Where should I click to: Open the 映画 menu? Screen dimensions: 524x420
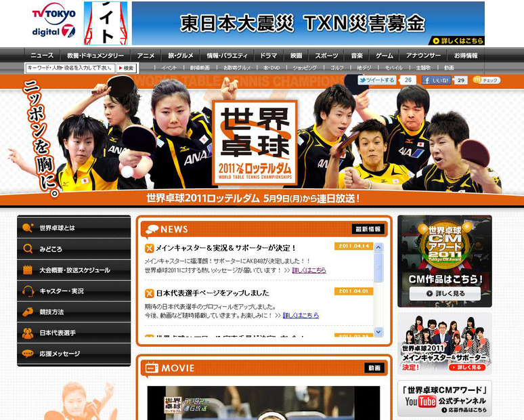[x=296, y=56]
